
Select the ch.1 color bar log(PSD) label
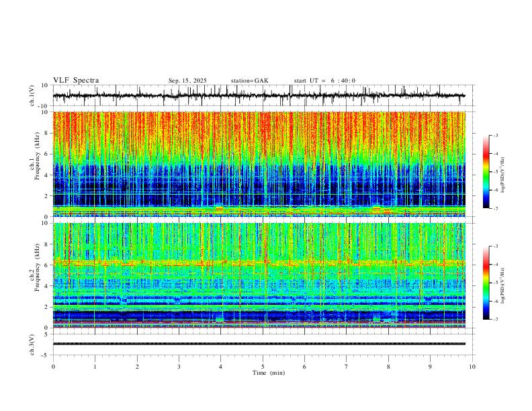[x=503, y=175]
